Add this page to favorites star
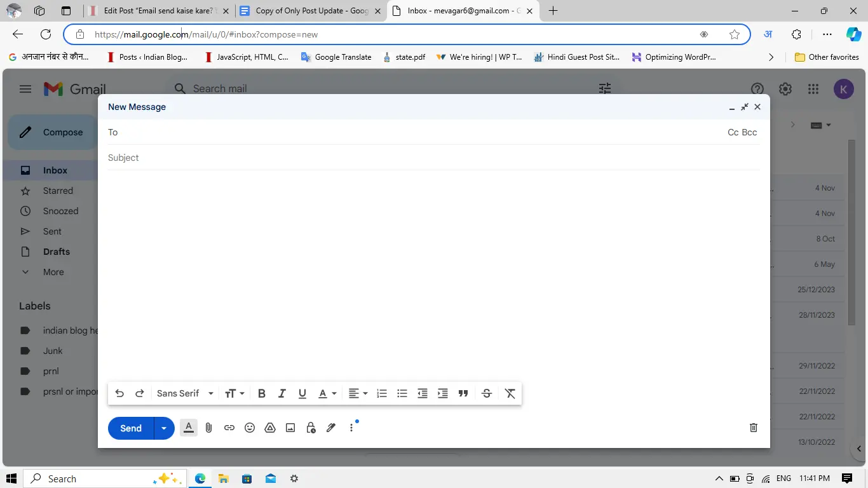Image resolution: width=868 pixels, height=488 pixels. pos(735,34)
